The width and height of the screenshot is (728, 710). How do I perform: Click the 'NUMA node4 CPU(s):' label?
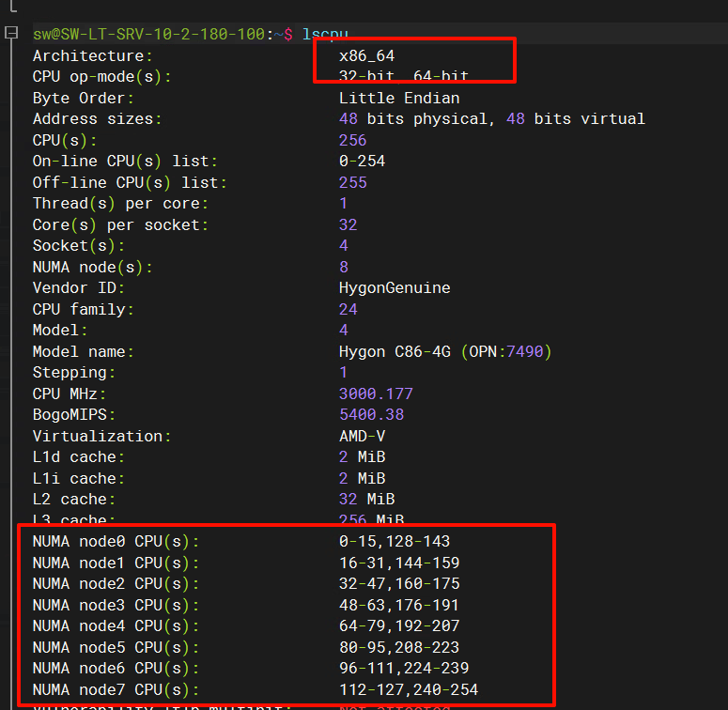click(116, 626)
